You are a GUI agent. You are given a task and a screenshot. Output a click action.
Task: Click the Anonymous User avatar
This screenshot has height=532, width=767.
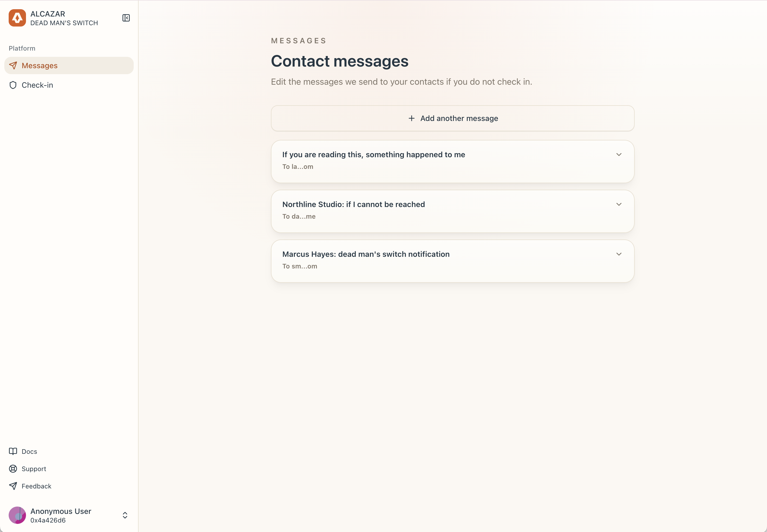click(17, 515)
